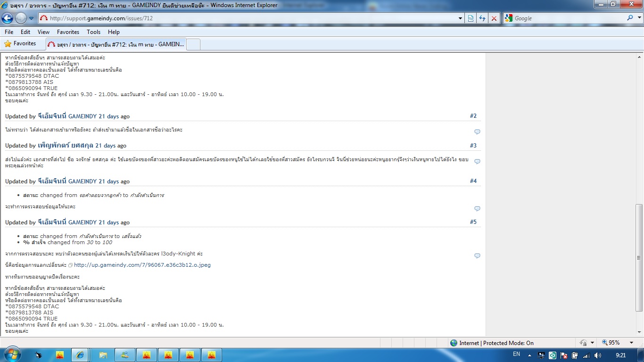
Task: Show hidden tray icons arrow
Action: (x=529, y=355)
